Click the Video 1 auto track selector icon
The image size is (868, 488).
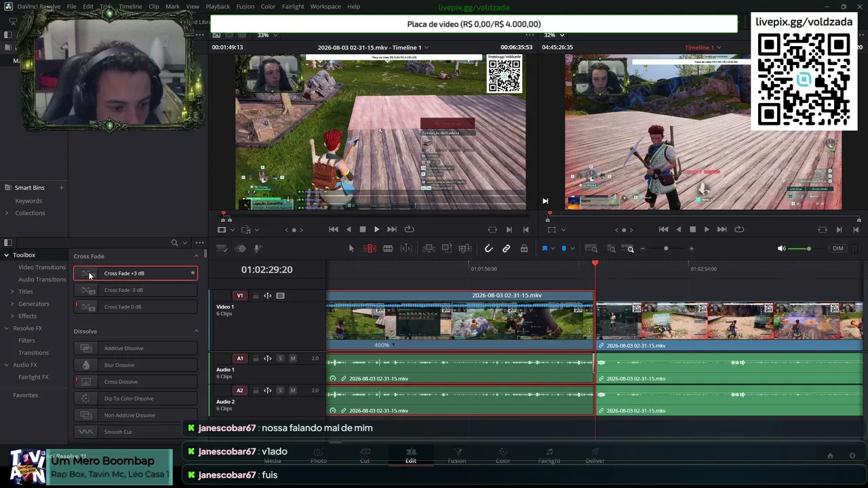(267, 296)
